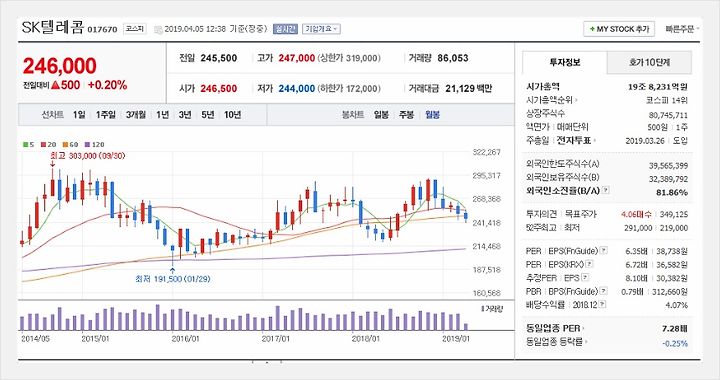Screen dimensions: 720x380
Task: Click the 최고 303,000 (09/30) chart marker
Action: point(87,156)
